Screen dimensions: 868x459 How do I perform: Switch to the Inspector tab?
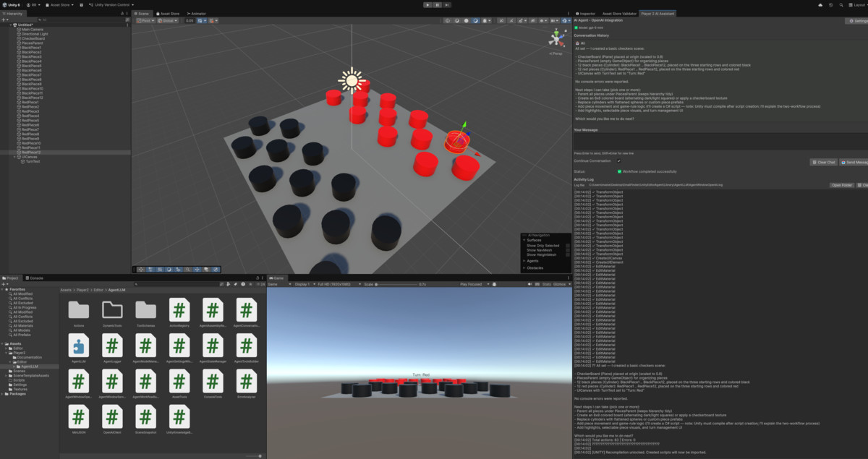coord(587,13)
